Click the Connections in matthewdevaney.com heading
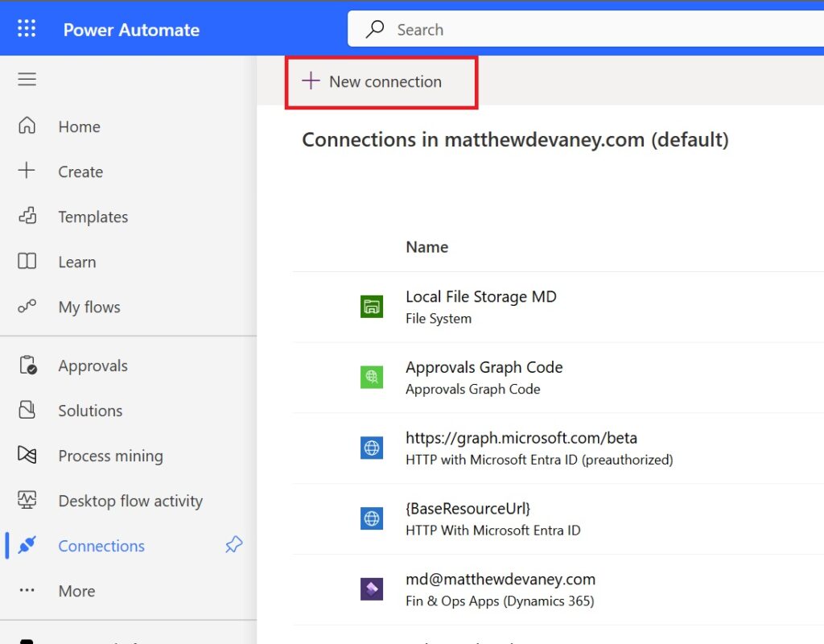This screenshot has width=824, height=644. [x=516, y=140]
